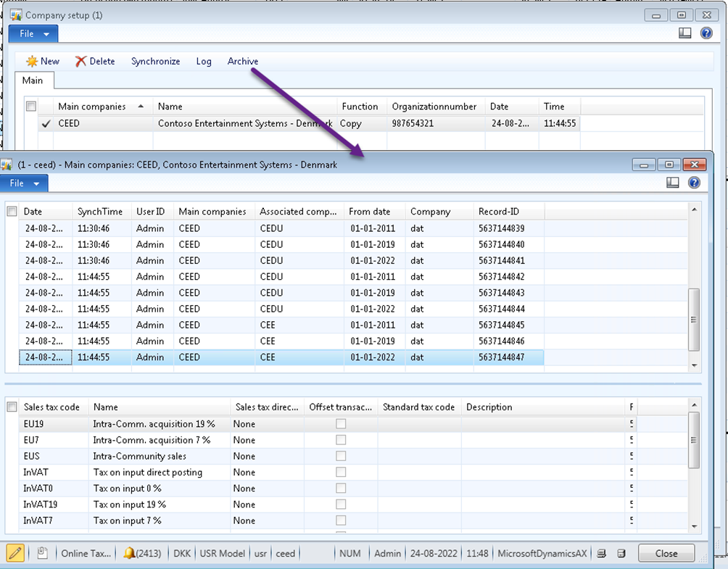Click up arrow of Sales tax grid scrollbar
This screenshot has height=569, width=728.
coord(694,405)
